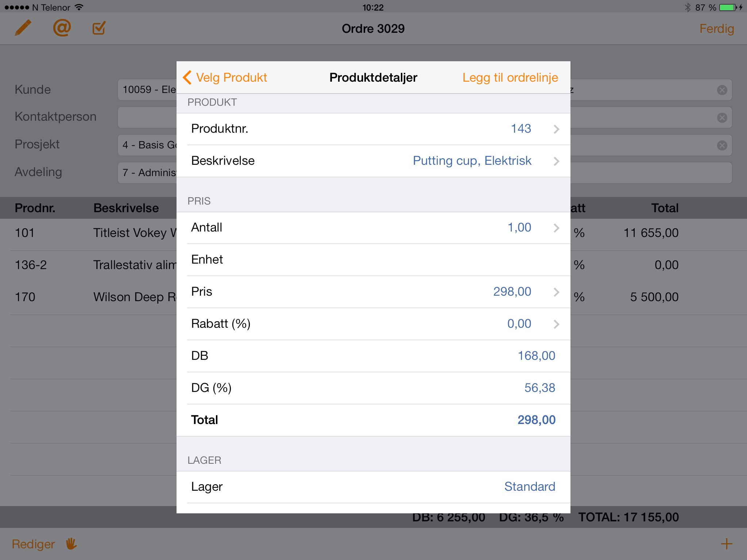Tap the Total column header

pos(665,208)
